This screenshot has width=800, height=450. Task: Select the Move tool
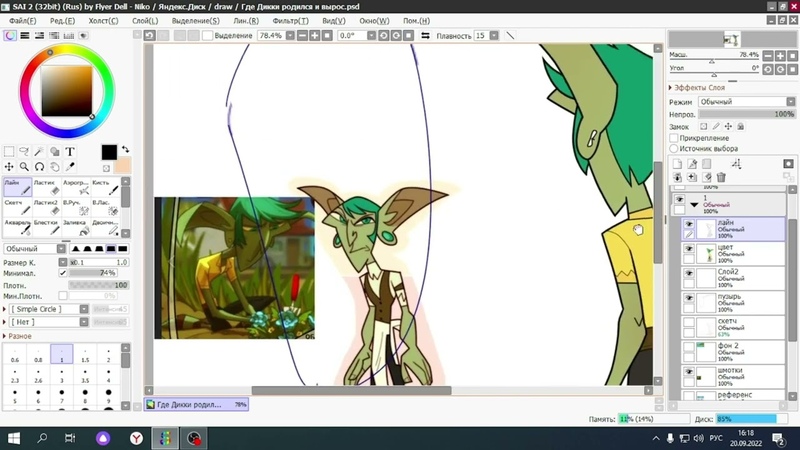click(x=9, y=167)
